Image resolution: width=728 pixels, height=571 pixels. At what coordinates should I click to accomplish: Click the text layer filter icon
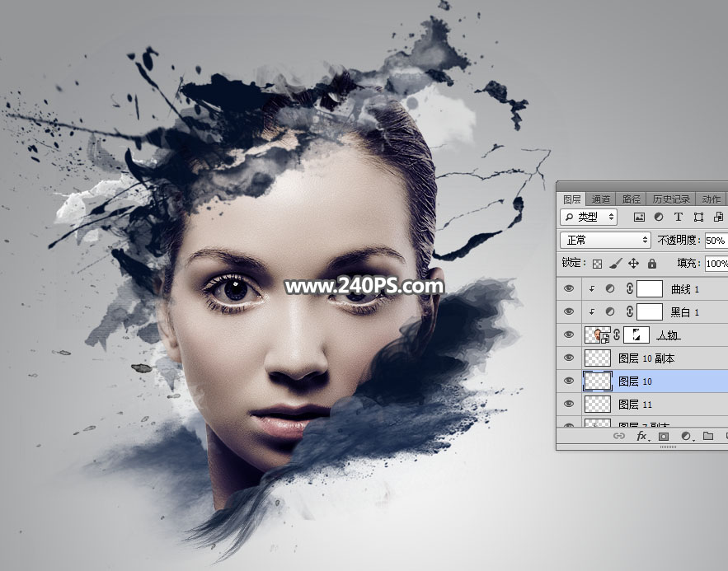click(x=679, y=218)
